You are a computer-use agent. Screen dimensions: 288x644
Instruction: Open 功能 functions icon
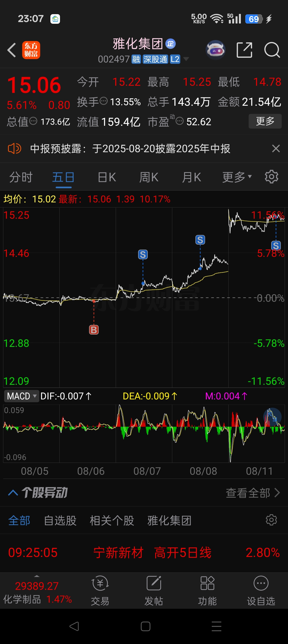pyautogui.click(x=207, y=591)
